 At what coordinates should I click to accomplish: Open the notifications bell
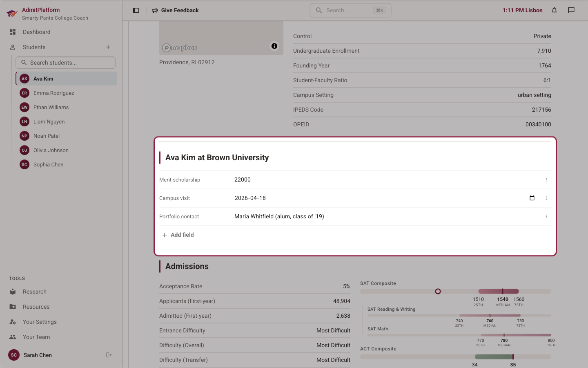pyautogui.click(x=554, y=10)
